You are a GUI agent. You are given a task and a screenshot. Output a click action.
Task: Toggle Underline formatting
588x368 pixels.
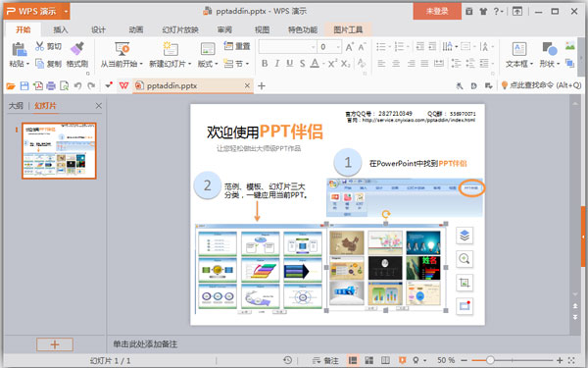pyautogui.click(x=289, y=64)
